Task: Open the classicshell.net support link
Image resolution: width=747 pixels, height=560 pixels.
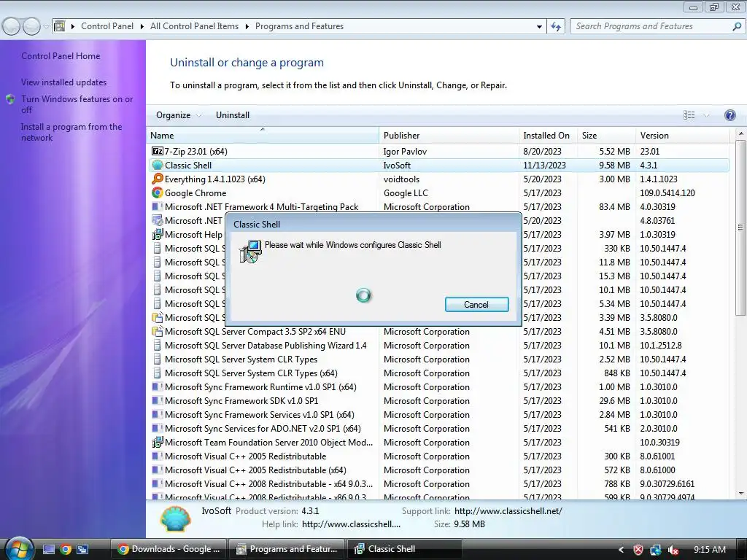Action: point(508,511)
